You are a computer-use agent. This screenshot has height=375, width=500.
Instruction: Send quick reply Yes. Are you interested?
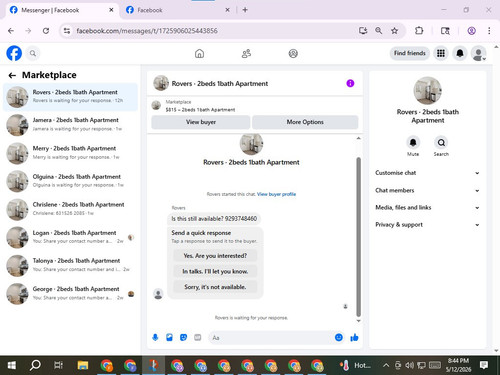click(x=215, y=256)
